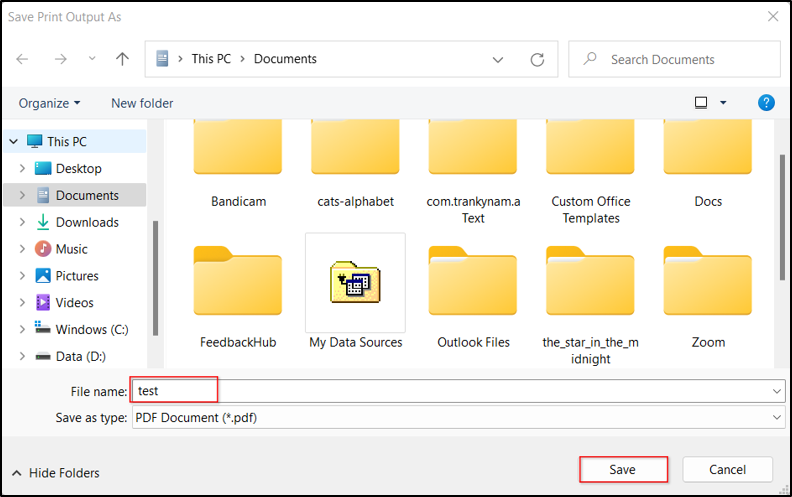Expand the address bar history dropdown
792x497 pixels.
[x=498, y=60]
